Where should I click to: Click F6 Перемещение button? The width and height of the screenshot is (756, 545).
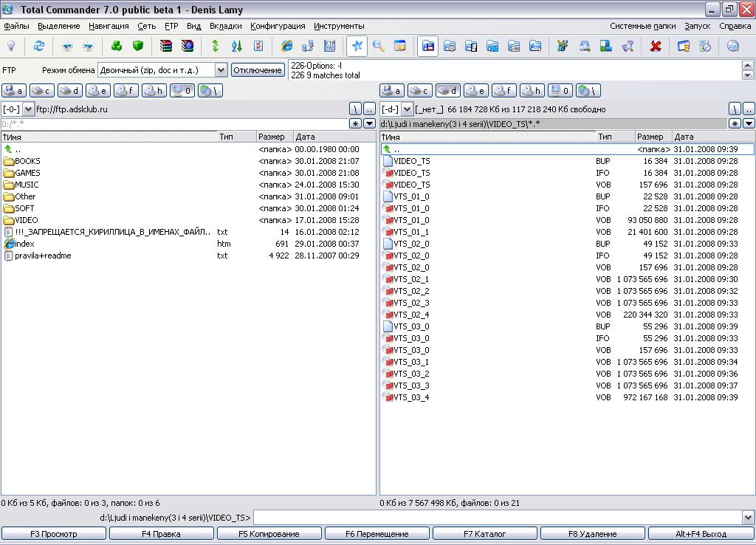coord(377,534)
